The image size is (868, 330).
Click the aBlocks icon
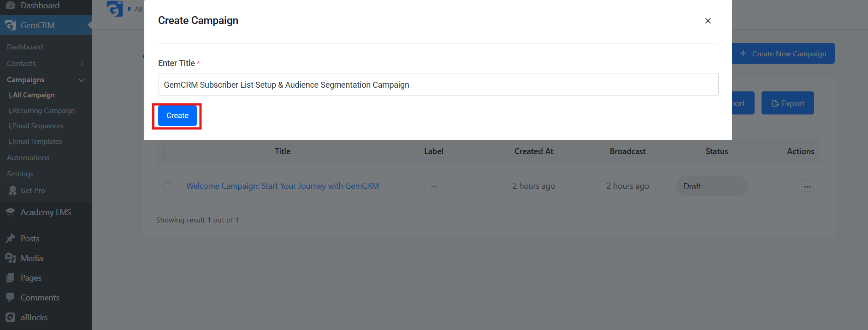(10, 318)
